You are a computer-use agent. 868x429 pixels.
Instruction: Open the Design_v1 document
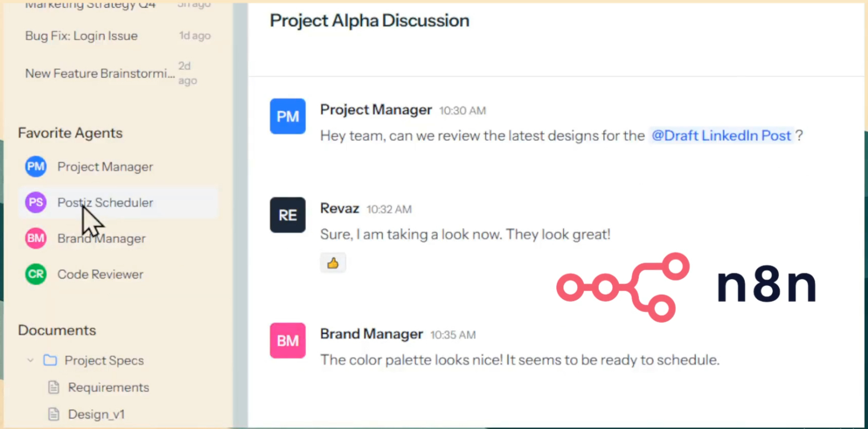pos(96,414)
